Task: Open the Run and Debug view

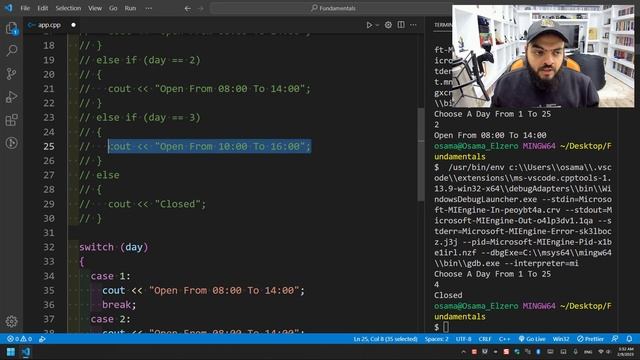Action: pyautogui.click(x=11, y=97)
